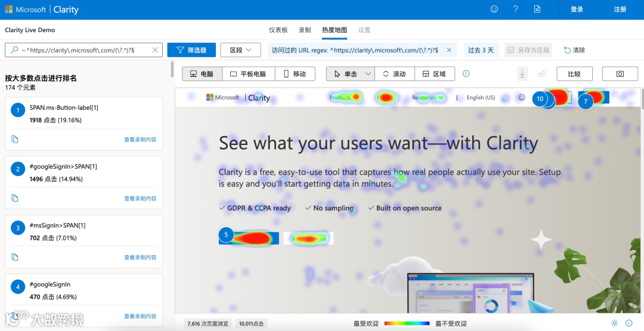This screenshot has width=644, height=331.
Task: View recordings for #googleSignIn>SPAN[1]
Action: tap(141, 199)
